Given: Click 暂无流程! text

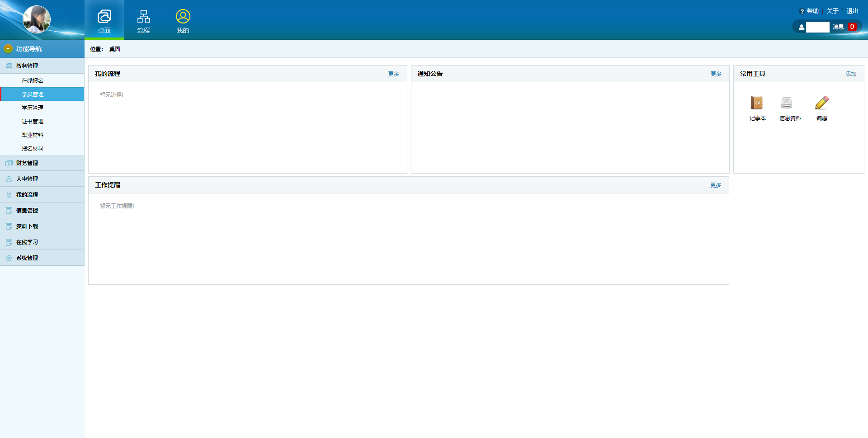Looking at the screenshot, I should tap(111, 95).
